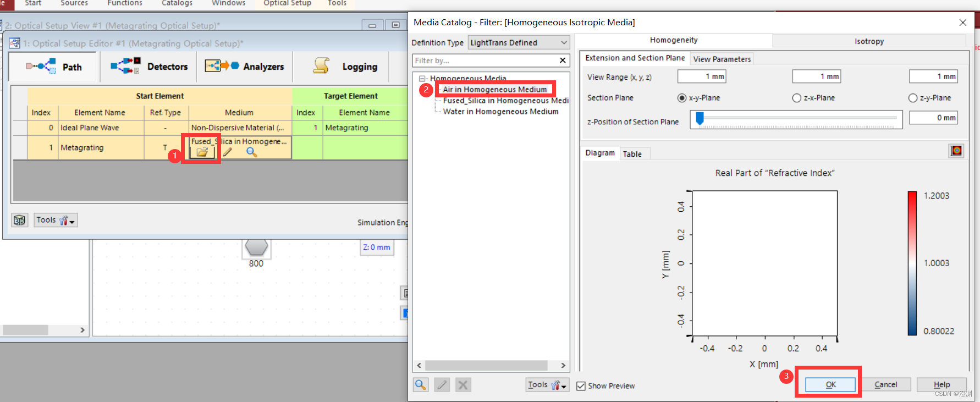Open the Sources menu
This screenshot has width=980, height=402.
tap(74, 3)
